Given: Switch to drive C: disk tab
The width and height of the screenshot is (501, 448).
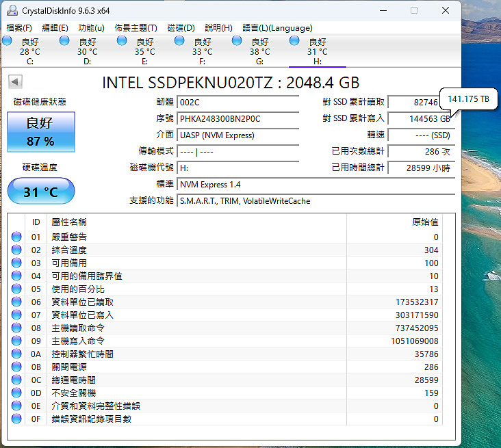Looking at the screenshot, I should (30, 51).
